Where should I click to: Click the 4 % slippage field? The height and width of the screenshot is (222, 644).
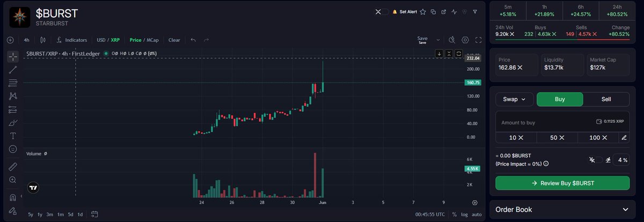coord(622,160)
